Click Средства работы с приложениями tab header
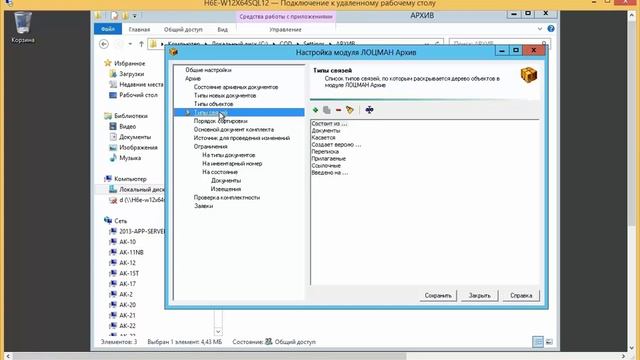Screen dimensions: 640x360 (286, 17)
